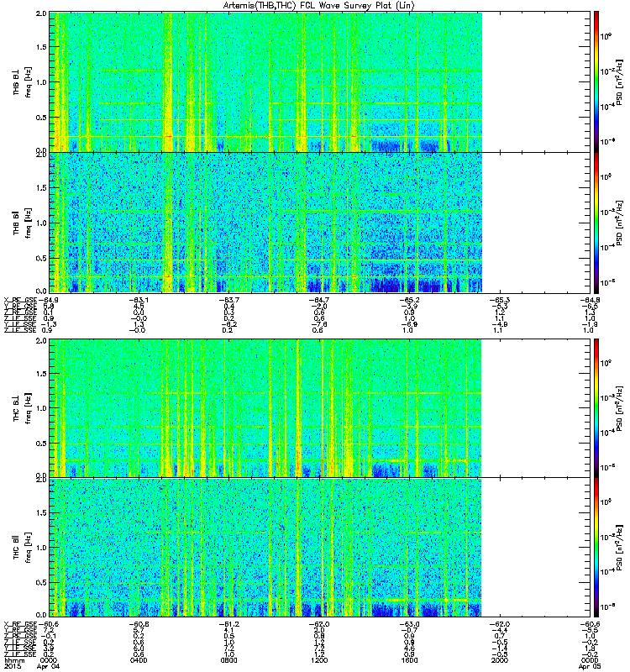
Task: Click the "0400" time tick label
Action: coord(139,660)
